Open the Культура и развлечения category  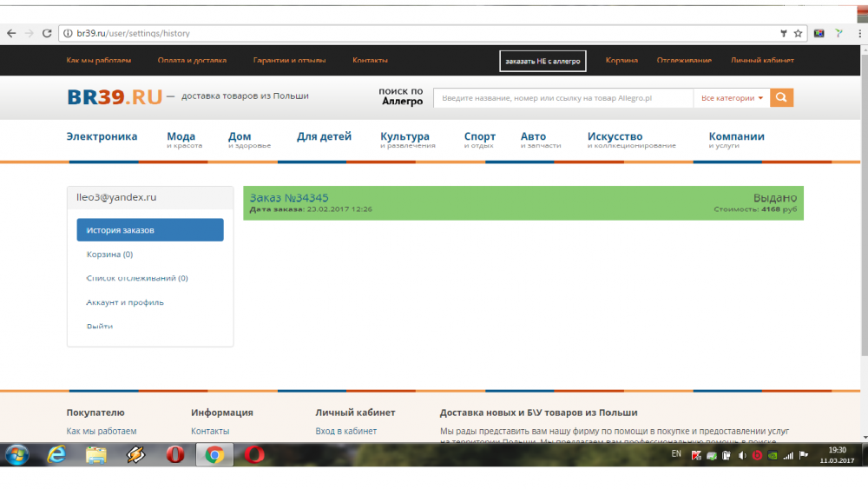407,140
